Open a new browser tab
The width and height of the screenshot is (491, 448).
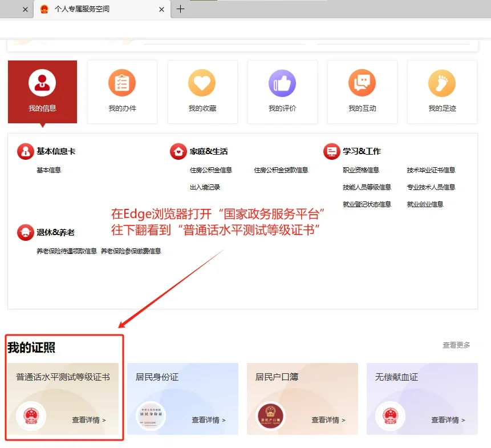[x=180, y=9]
